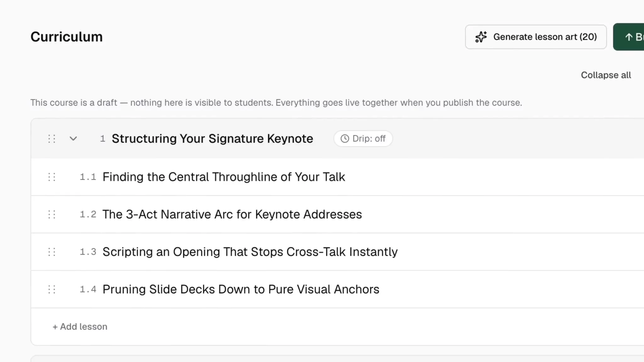Open the Drip: off setting pill
The height and width of the screenshot is (362, 644).
[x=363, y=139]
